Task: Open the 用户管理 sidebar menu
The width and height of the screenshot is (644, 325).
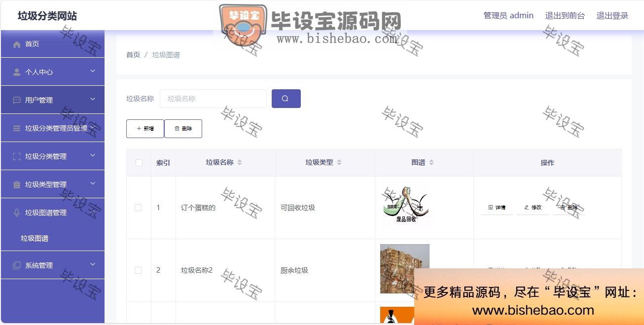Action: pyautogui.click(x=53, y=100)
